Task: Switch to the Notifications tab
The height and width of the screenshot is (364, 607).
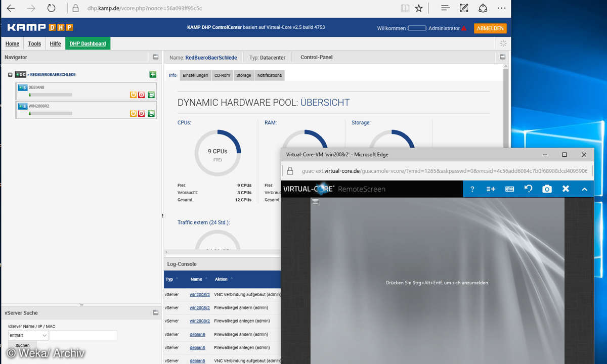Action: 269,75
